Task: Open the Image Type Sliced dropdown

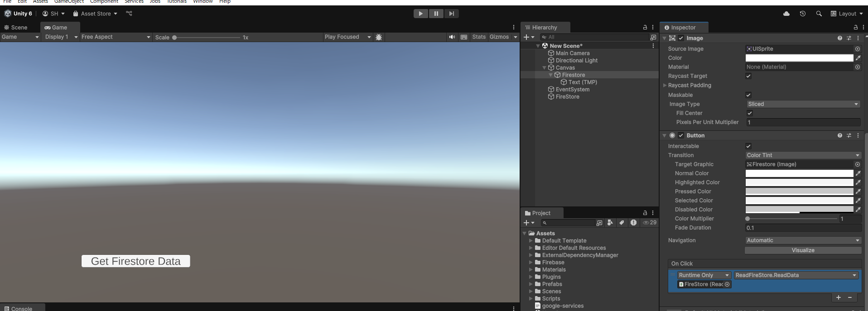Action: pos(803,104)
